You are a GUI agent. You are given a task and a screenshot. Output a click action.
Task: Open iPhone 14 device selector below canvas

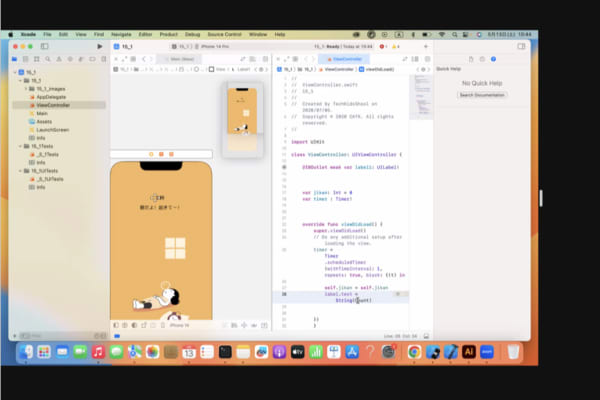pos(179,325)
